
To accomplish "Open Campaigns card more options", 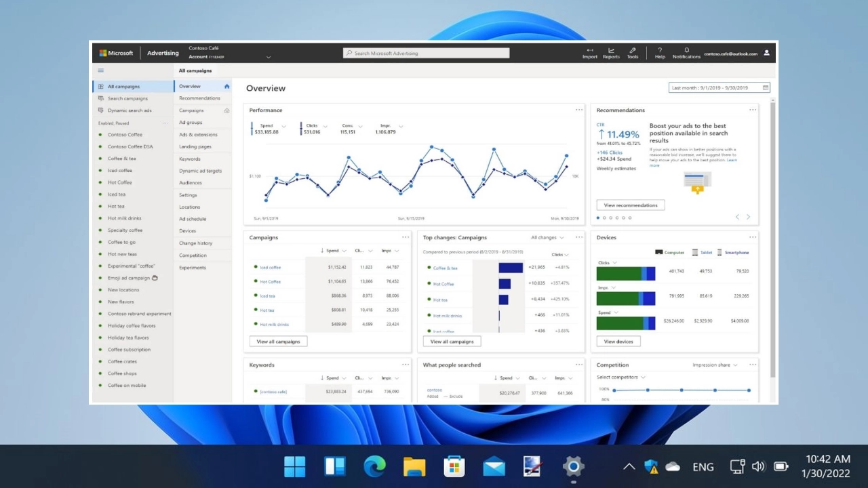I will pyautogui.click(x=406, y=237).
